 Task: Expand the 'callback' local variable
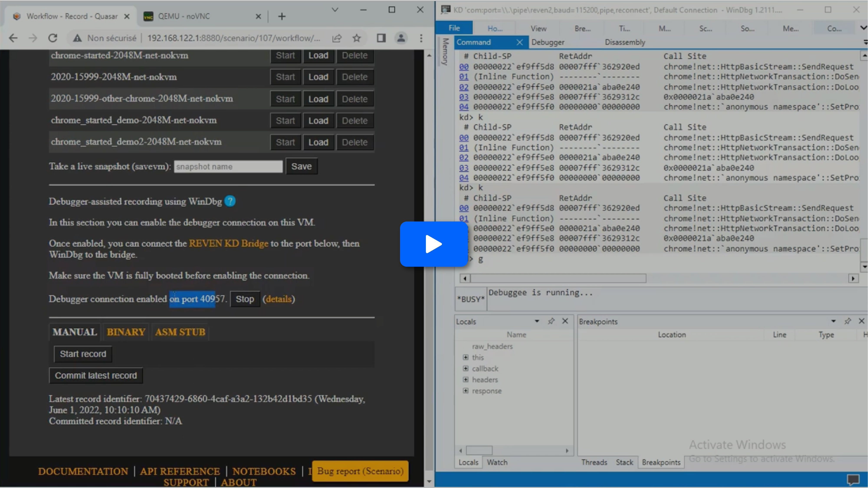(466, 369)
